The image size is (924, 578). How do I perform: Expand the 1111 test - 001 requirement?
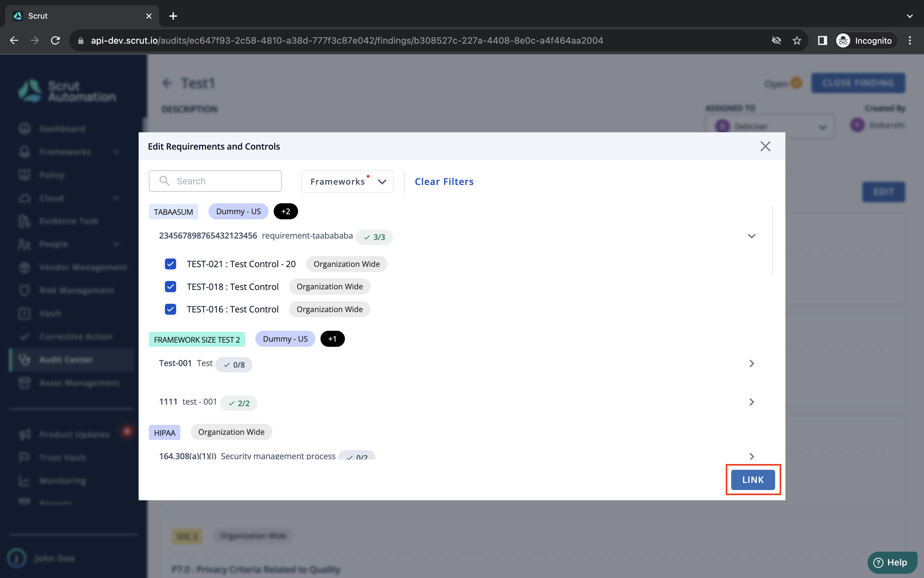point(751,402)
